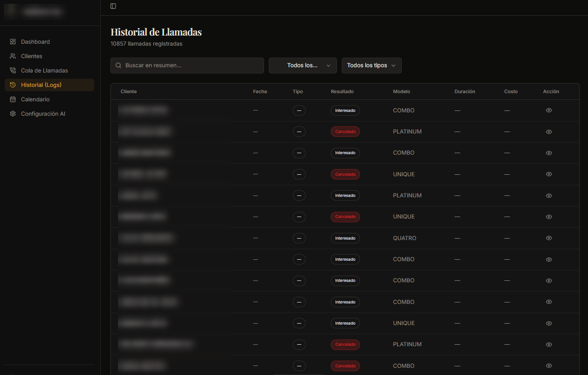The width and height of the screenshot is (588, 375).
Task: Click eye icon in UNIQUE Interesado row
Action: [x=549, y=323]
